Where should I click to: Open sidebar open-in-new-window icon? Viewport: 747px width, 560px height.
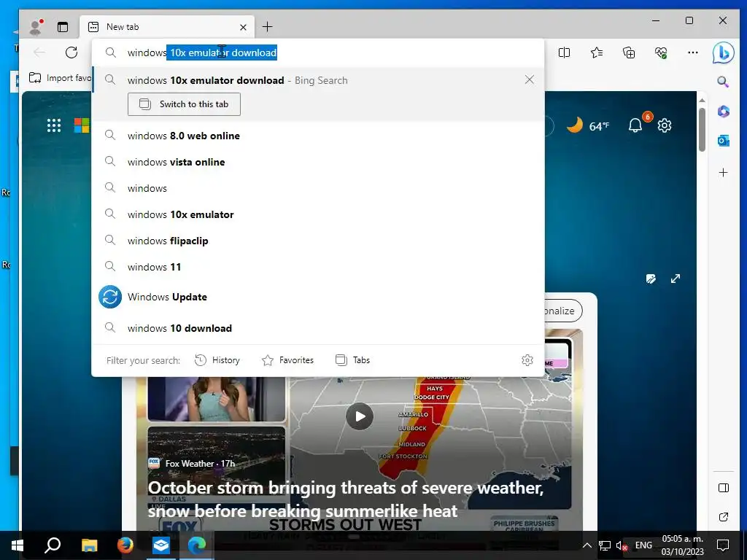(723, 517)
